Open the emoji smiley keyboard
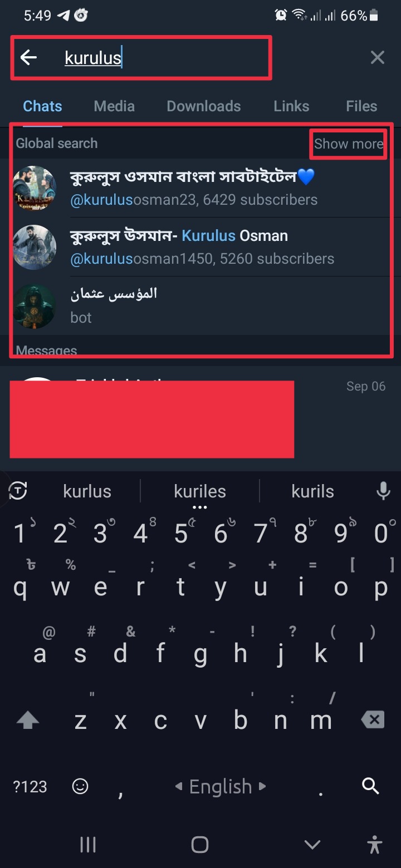This screenshot has width=401, height=868. point(80,786)
